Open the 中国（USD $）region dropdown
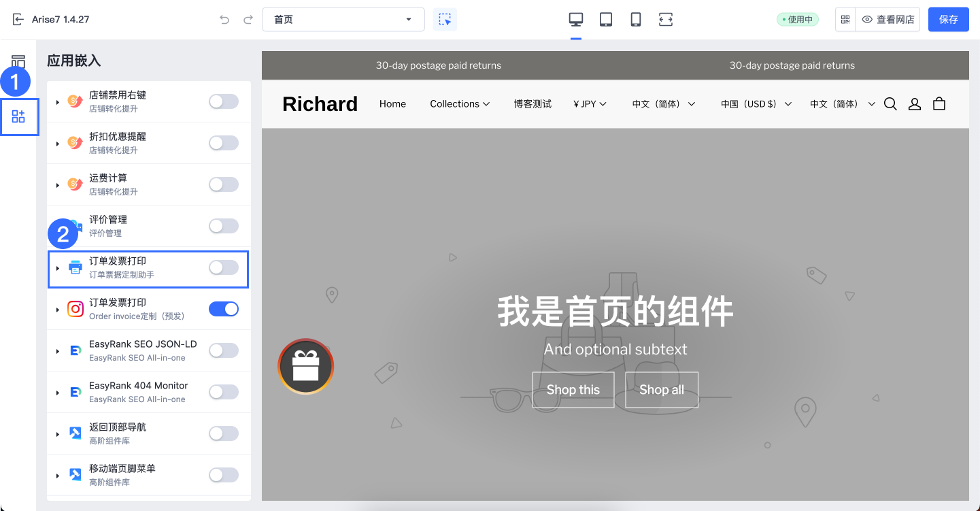Screen dimensions: 980x511 (x=756, y=104)
